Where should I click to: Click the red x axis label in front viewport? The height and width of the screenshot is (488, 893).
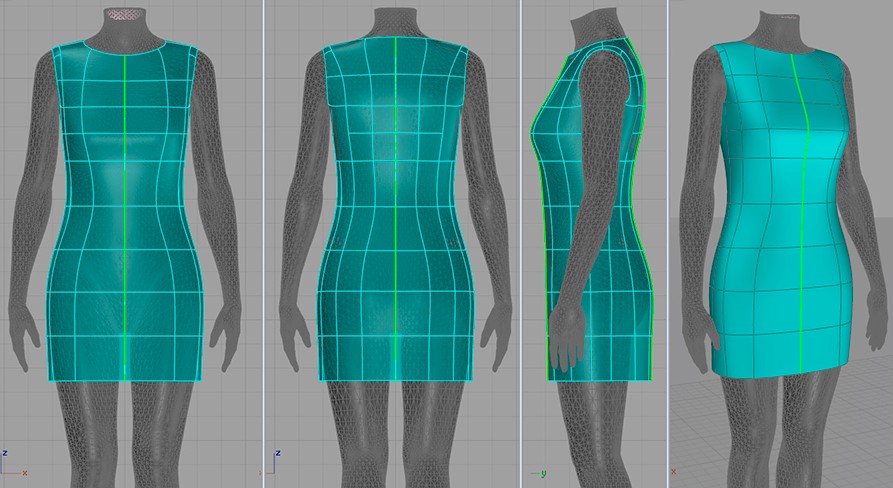coord(25,473)
